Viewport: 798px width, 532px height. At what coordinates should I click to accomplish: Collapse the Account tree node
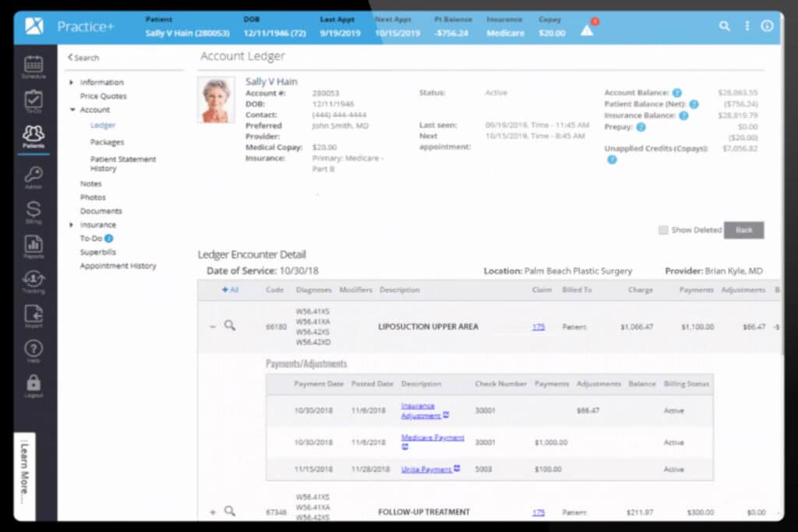72,110
